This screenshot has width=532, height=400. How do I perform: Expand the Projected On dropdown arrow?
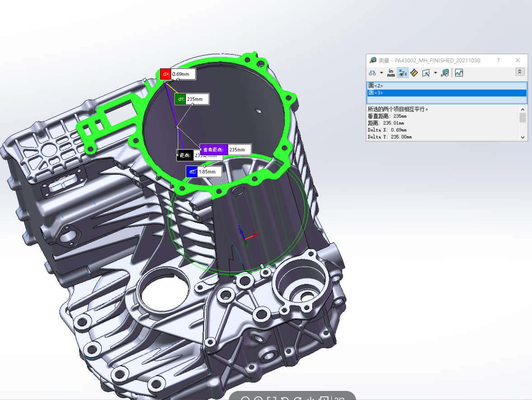(x=435, y=73)
